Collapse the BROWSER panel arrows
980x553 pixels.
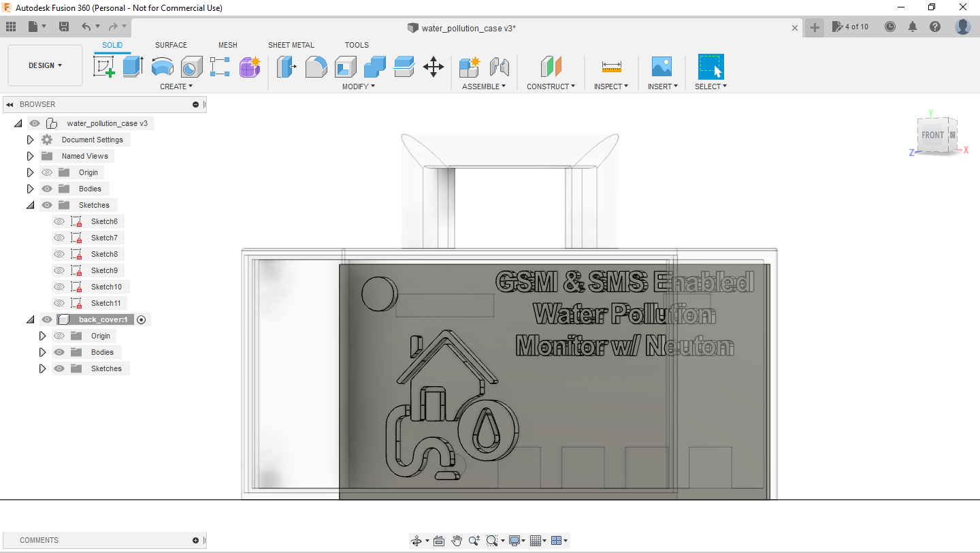10,104
